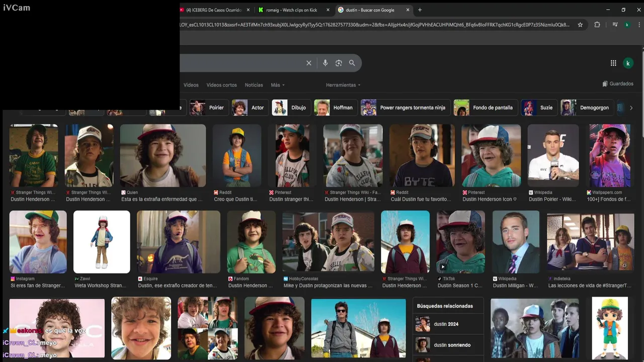This screenshot has width=644, height=362.
Task: Open a new tab with the plus icon
Action: point(420,10)
